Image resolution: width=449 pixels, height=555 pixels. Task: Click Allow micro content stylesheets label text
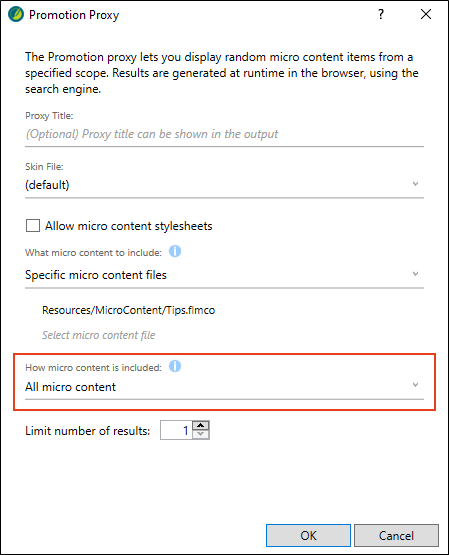click(128, 226)
